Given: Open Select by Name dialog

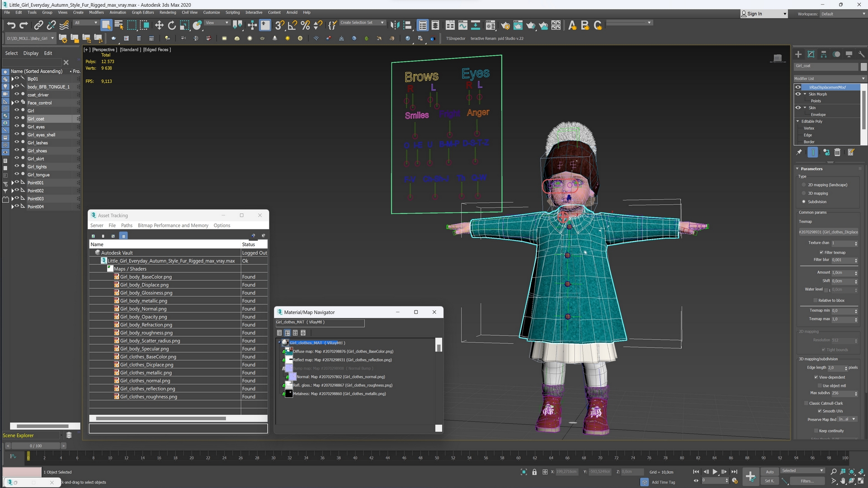Looking at the screenshot, I should tap(119, 25).
